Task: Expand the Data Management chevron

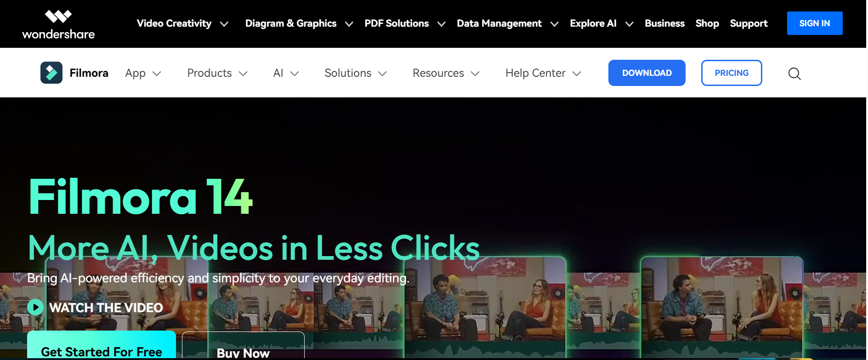Action: (x=555, y=24)
